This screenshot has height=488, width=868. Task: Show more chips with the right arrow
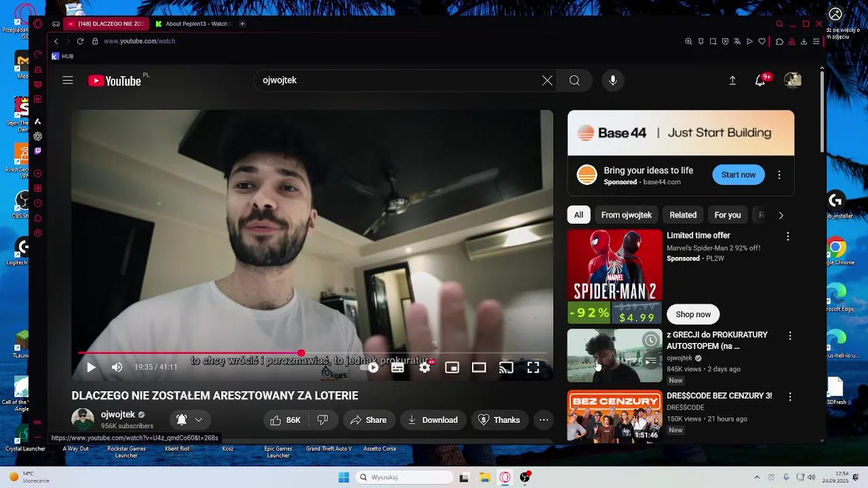pyautogui.click(x=781, y=215)
